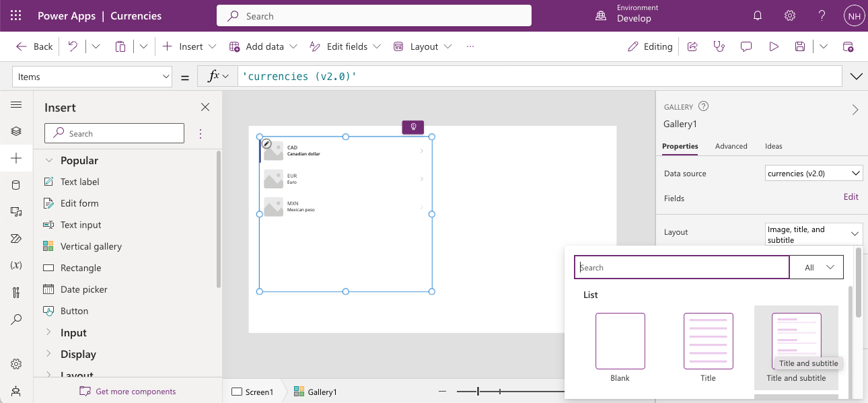Open NH account avatar
This screenshot has width=868, height=403.
point(854,15)
